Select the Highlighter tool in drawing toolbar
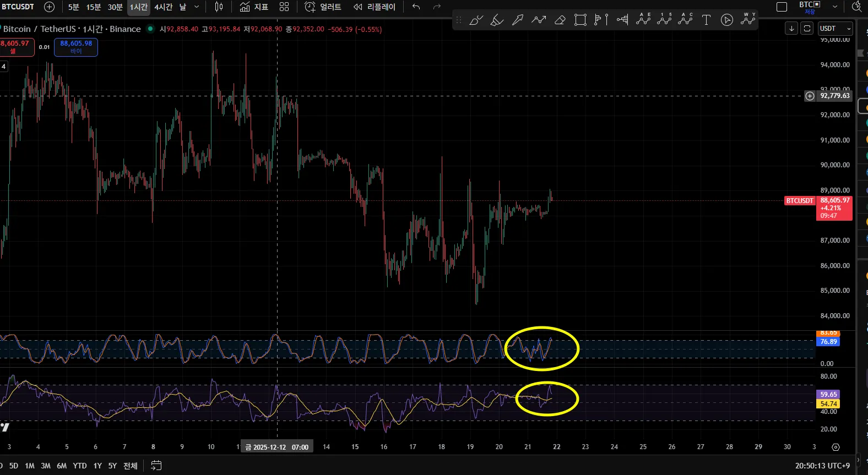This screenshot has width=868, height=475. [497, 20]
